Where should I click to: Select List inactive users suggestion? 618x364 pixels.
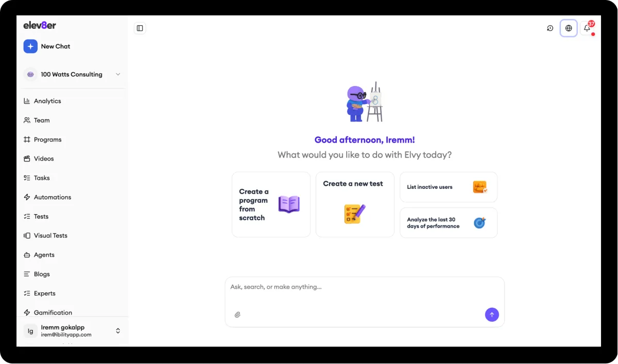(449, 187)
